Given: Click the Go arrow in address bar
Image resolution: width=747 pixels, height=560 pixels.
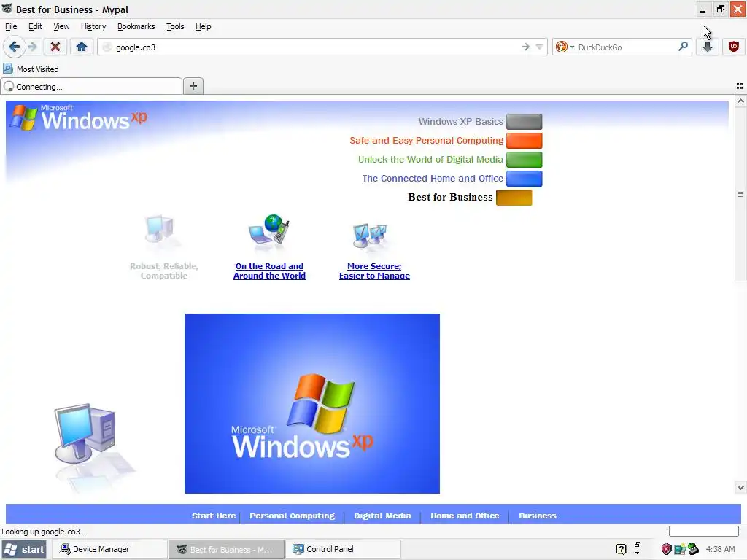Looking at the screenshot, I should click(525, 47).
